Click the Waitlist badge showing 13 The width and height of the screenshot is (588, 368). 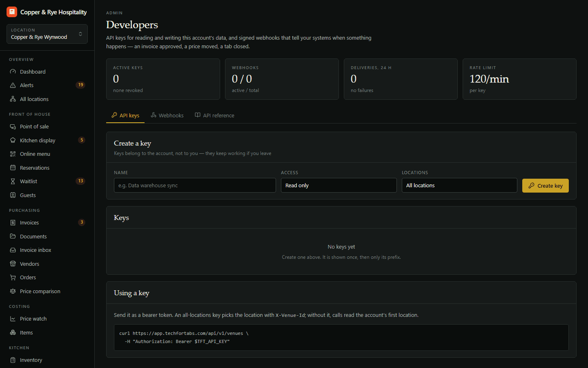point(80,181)
